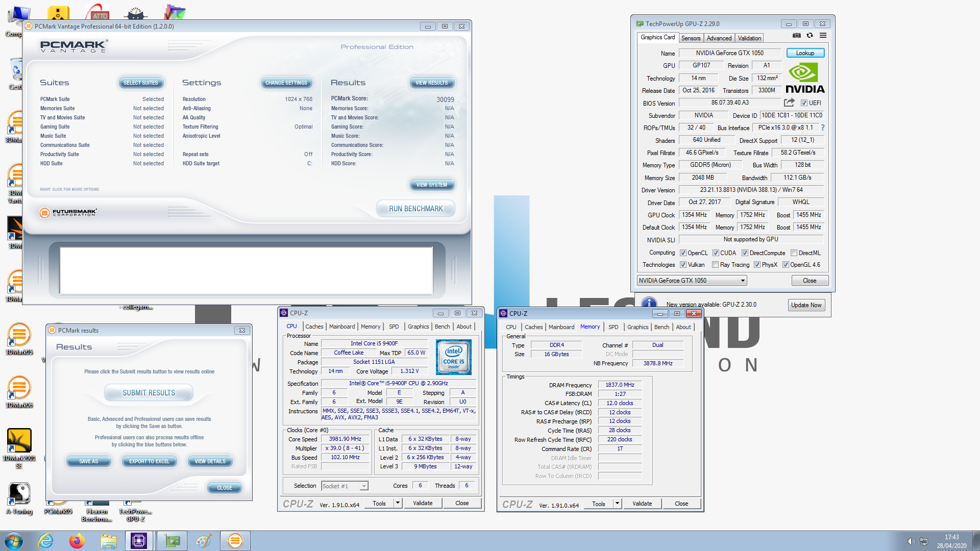
Task: Open the Socket #1 selection dropdown in CPU-Z
Action: point(345,486)
